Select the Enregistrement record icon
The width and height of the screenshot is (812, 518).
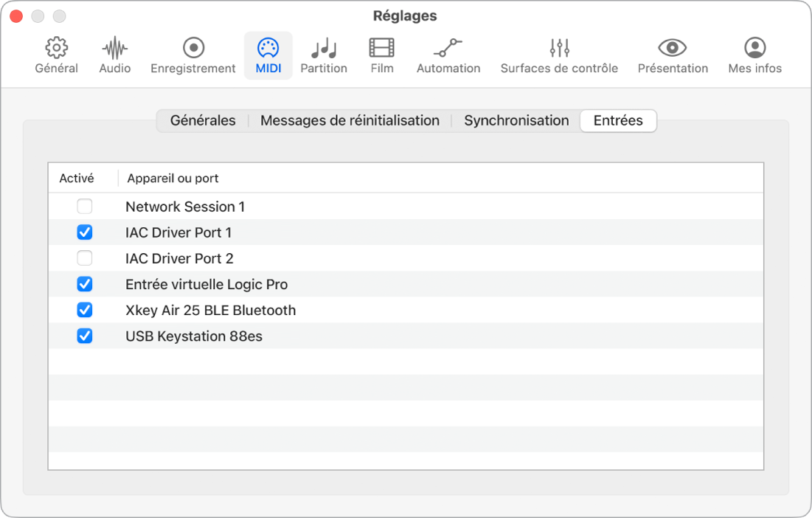pyautogui.click(x=193, y=49)
